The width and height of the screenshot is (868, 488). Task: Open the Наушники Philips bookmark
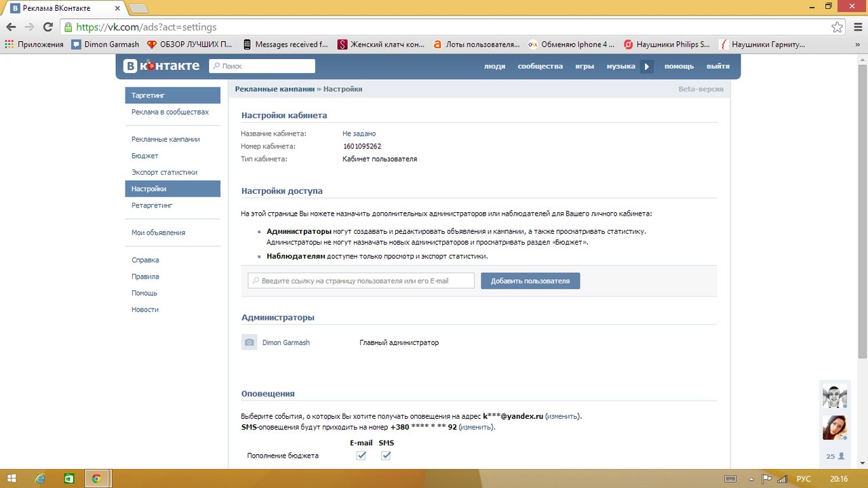pyautogui.click(x=667, y=45)
